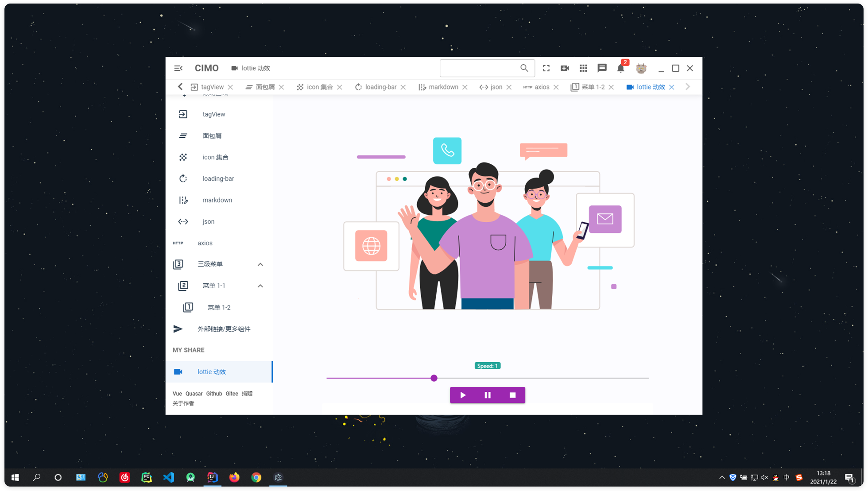
Task: Collapse the 菜单 1-1 submenu
Action: (x=260, y=286)
